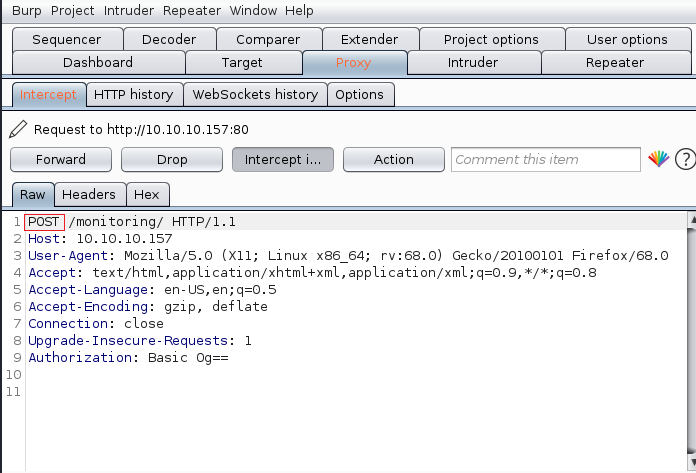The image size is (696, 473).
Task: Click the Comment this item field
Action: point(545,159)
